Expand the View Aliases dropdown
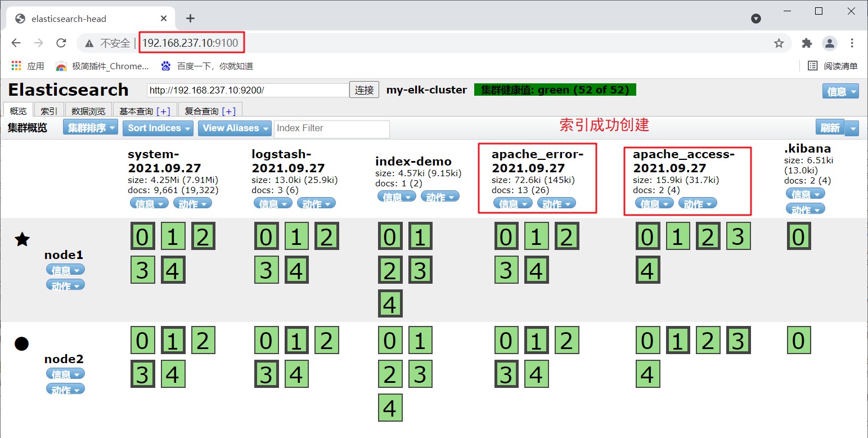868x438 pixels. click(235, 128)
